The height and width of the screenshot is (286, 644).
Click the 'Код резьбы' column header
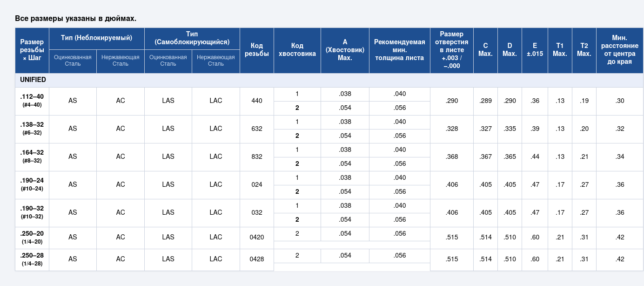click(257, 50)
